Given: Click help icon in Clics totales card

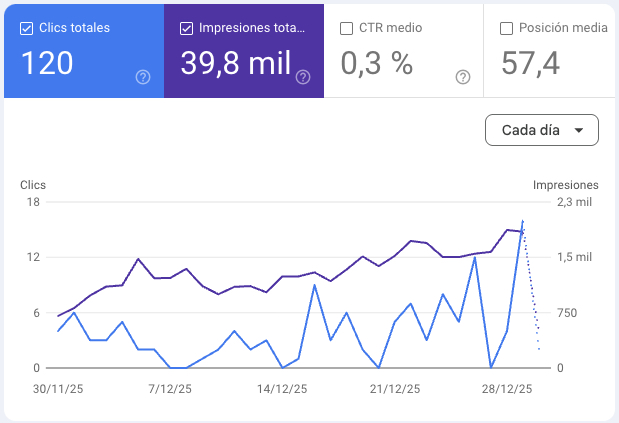Looking at the screenshot, I should 143,77.
